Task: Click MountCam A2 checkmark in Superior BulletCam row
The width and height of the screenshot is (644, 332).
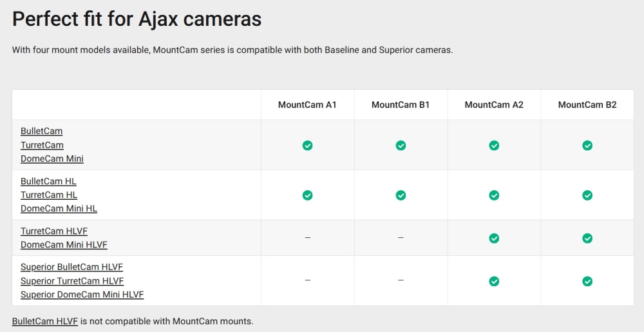Action: (494, 281)
